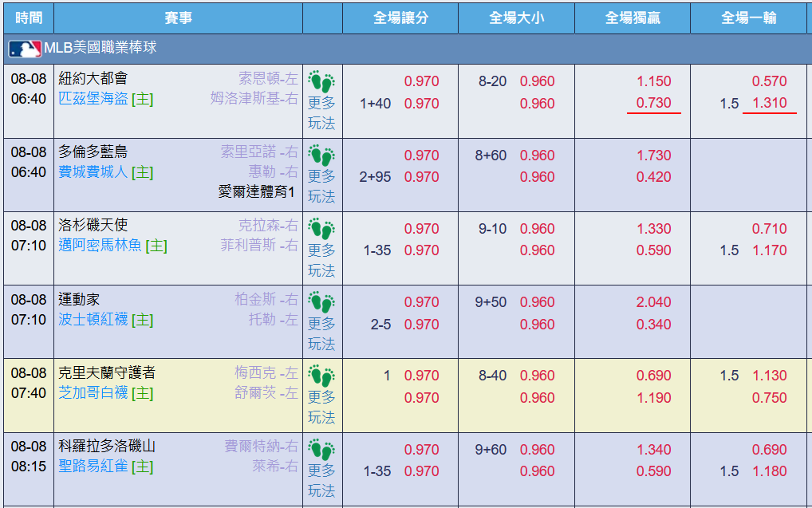Click the MLB league logo
Screen dimensions: 812x508
point(25,49)
